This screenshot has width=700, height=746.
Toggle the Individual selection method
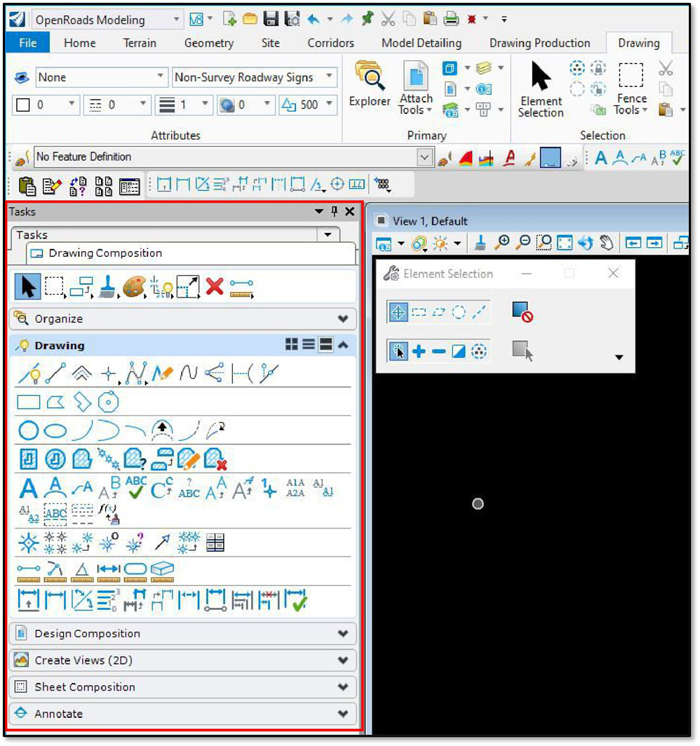click(x=398, y=312)
